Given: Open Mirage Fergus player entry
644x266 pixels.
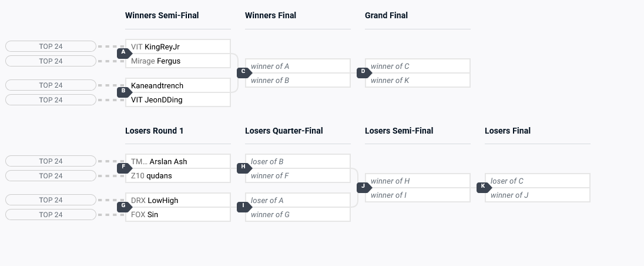Looking at the screenshot, I should [177, 61].
